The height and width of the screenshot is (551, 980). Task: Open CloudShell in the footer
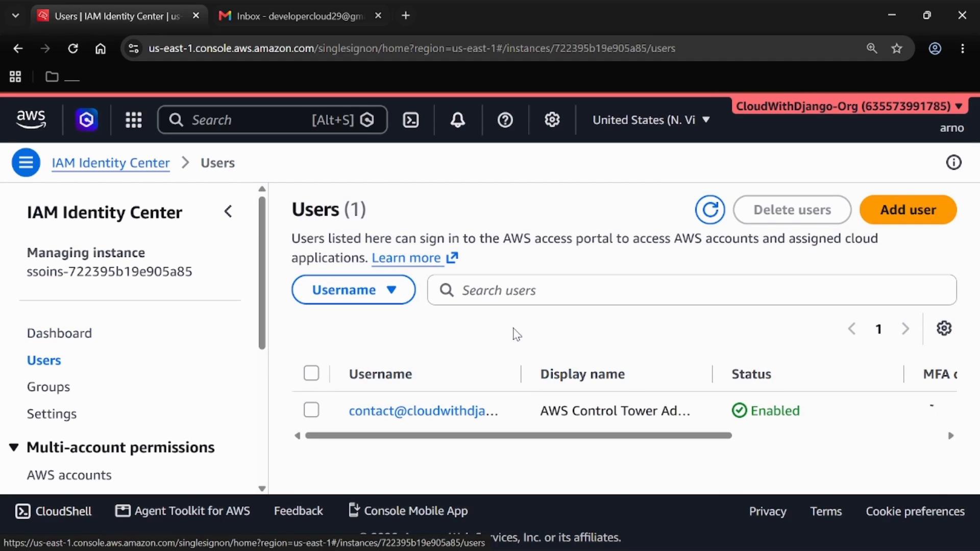pyautogui.click(x=54, y=511)
